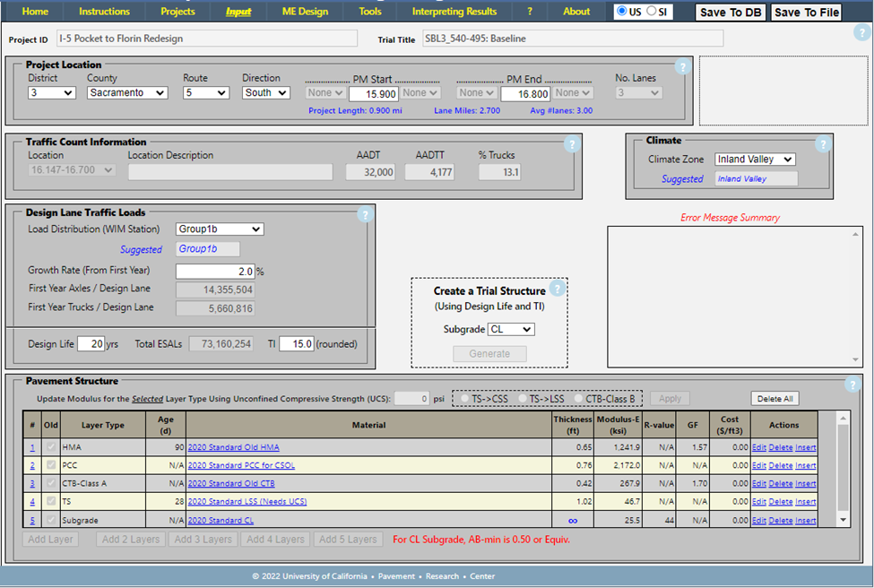Open Pavement Structure help icon
This screenshot has height=588, width=874.
(x=852, y=385)
